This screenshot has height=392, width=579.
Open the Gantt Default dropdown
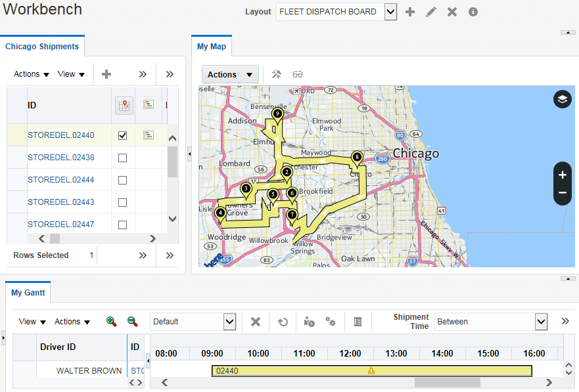(229, 322)
